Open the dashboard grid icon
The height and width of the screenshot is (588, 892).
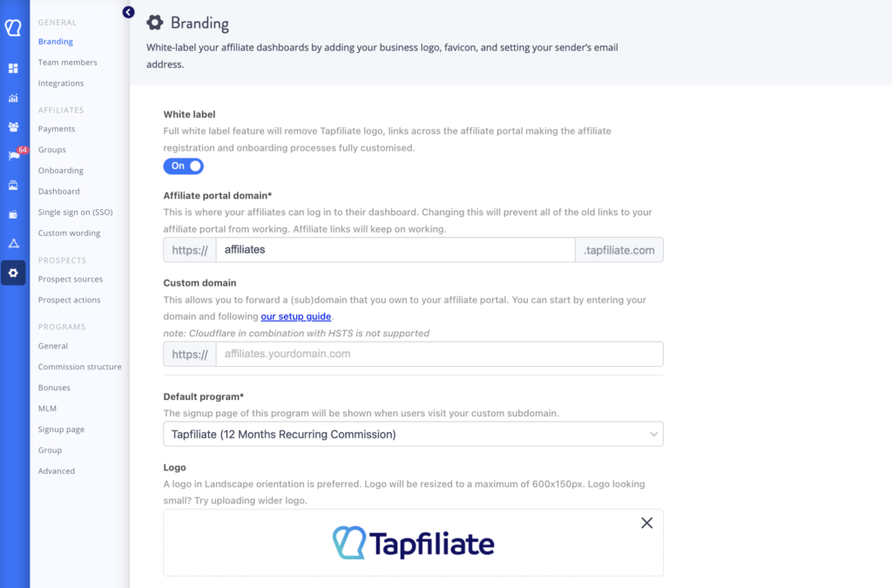tap(13, 68)
